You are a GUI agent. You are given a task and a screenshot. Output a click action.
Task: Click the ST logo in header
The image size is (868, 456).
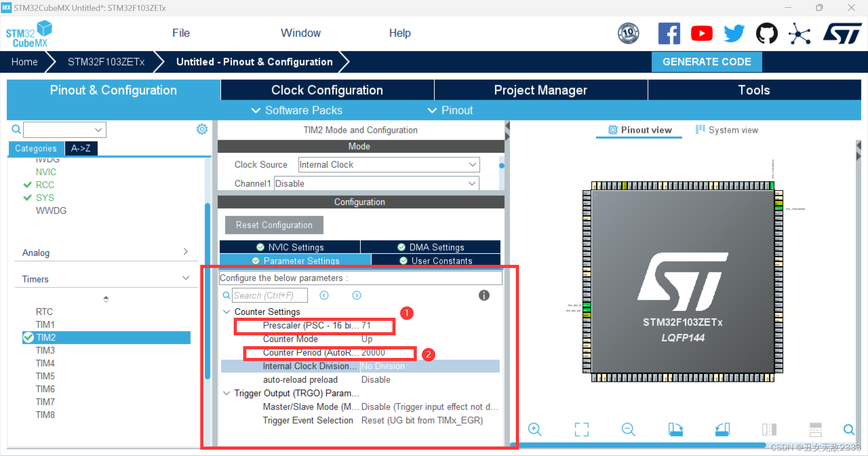point(843,33)
